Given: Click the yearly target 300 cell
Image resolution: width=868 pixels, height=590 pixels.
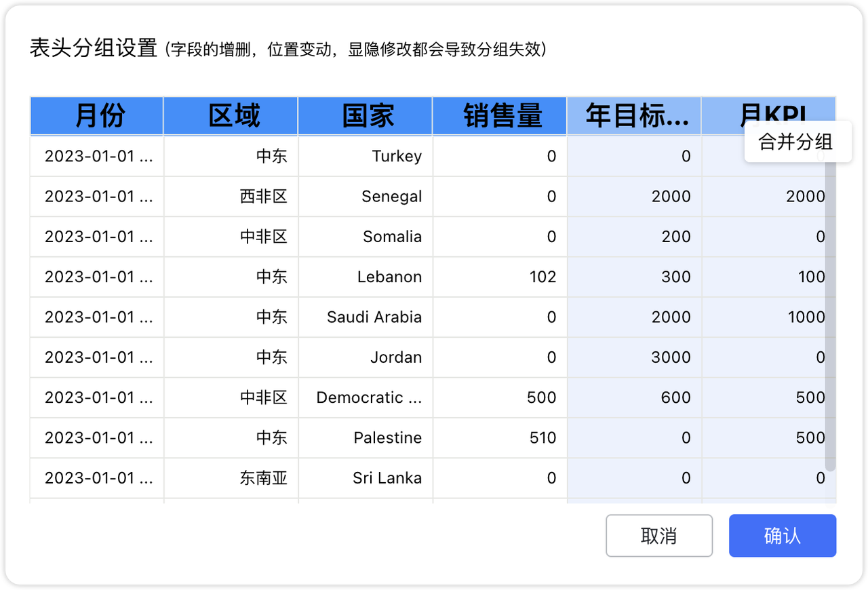Looking at the screenshot, I should click(x=634, y=277).
